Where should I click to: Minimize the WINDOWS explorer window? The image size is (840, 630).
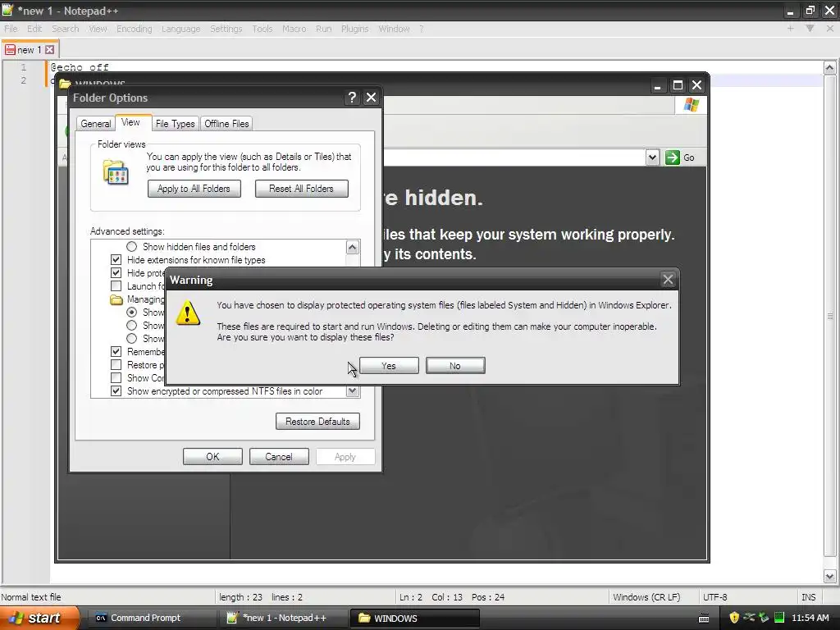click(657, 85)
